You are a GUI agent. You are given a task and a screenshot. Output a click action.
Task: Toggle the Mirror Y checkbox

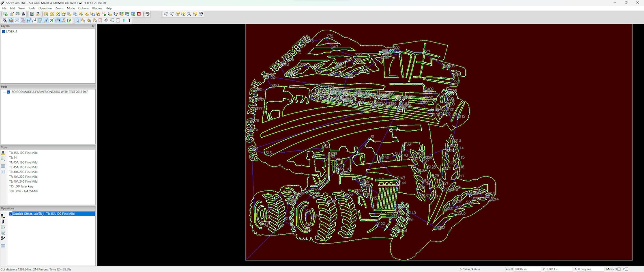click(x=627, y=269)
